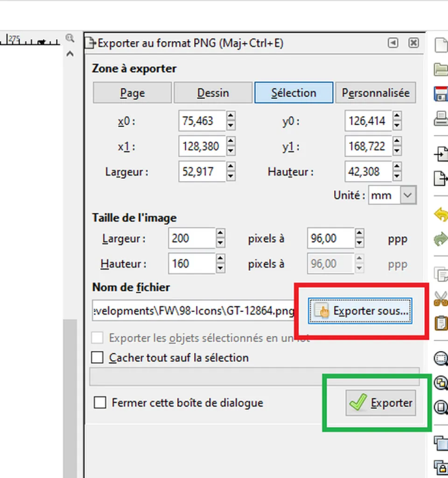Pick the Personnalisée export zone
The width and height of the screenshot is (448, 478).
tap(376, 93)
